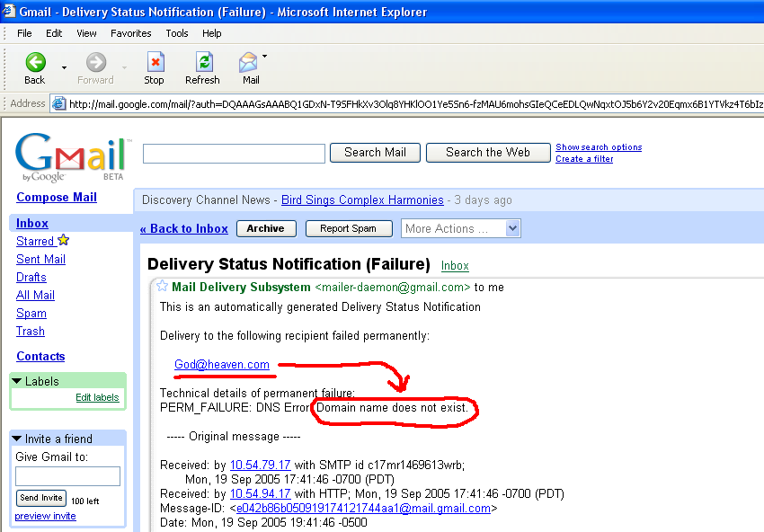Click the Archive button
Viewport: 764px width, 532px height.
point(265,228)
